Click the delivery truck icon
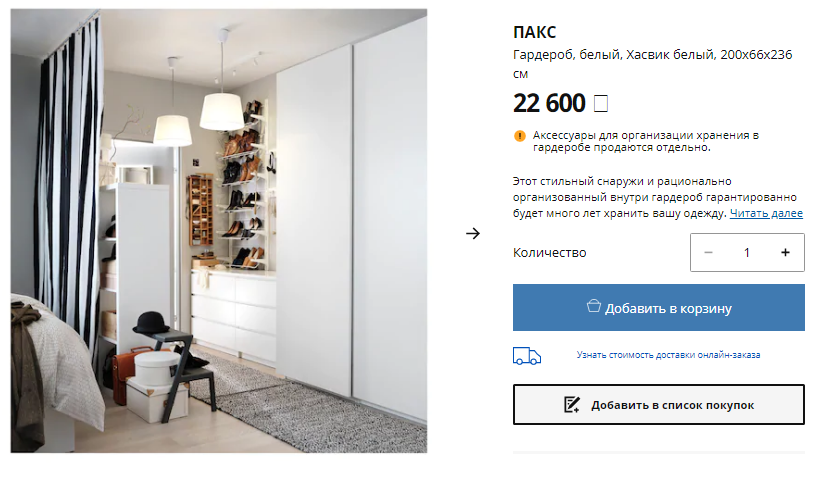816x478 pixels. click(527, 356)
